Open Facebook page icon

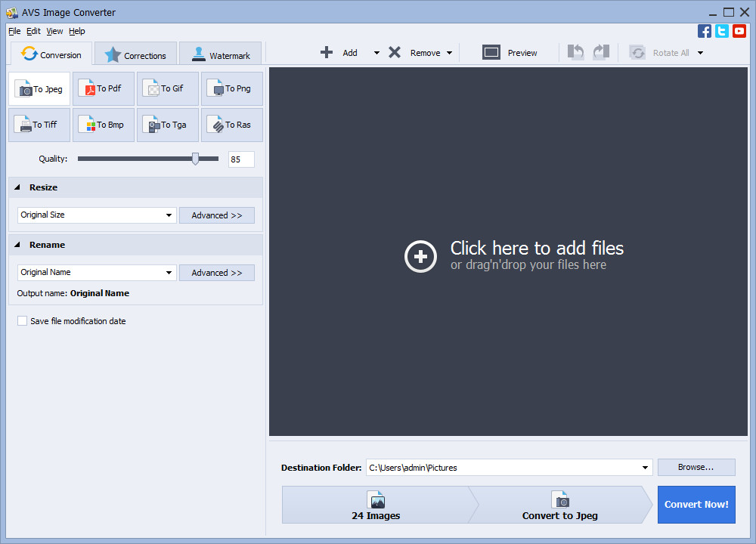[704, 31]
